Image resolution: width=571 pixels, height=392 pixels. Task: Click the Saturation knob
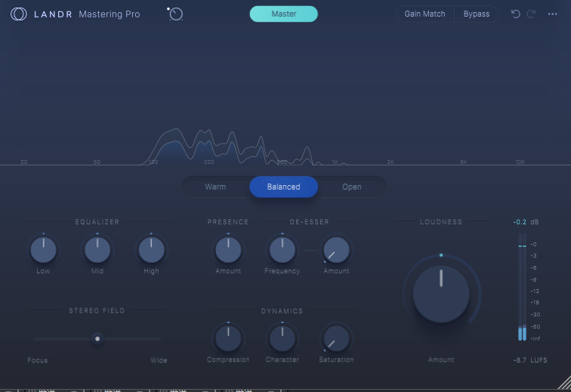(336, 338)
